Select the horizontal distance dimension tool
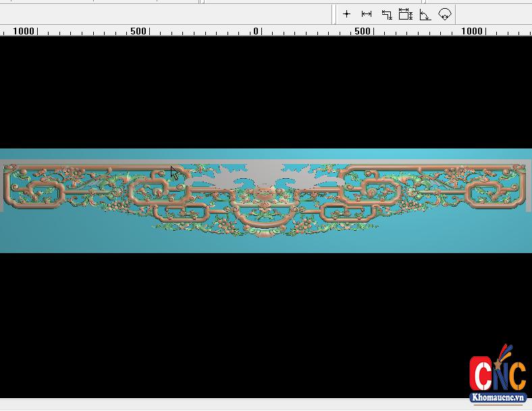The height and width of the screenshot is (411, 532). tap(367, 14)
